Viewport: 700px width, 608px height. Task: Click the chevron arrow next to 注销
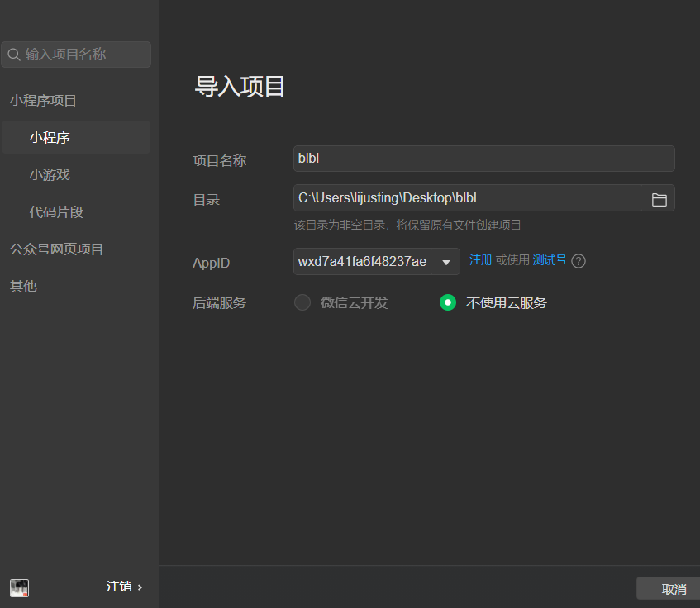140,587
